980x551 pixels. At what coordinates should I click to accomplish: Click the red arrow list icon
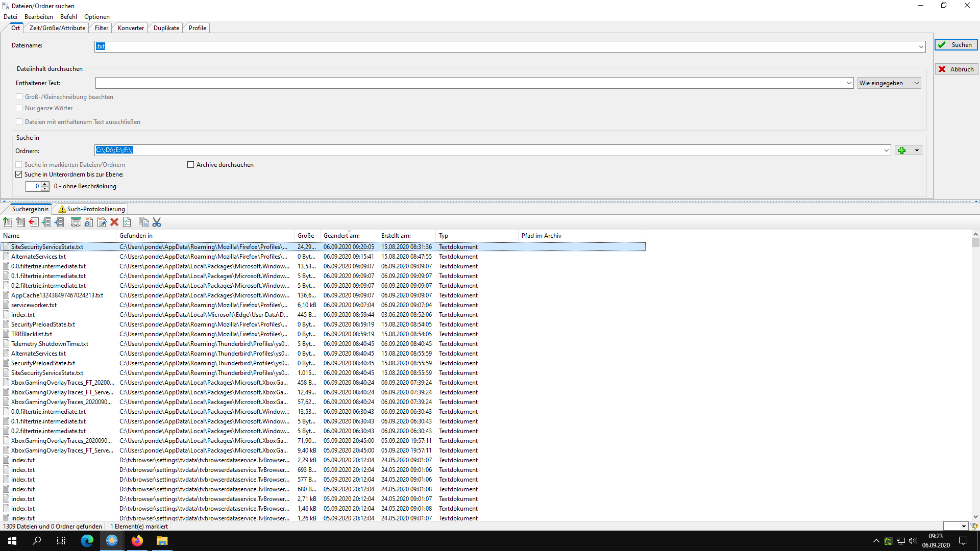coord(34,222)
